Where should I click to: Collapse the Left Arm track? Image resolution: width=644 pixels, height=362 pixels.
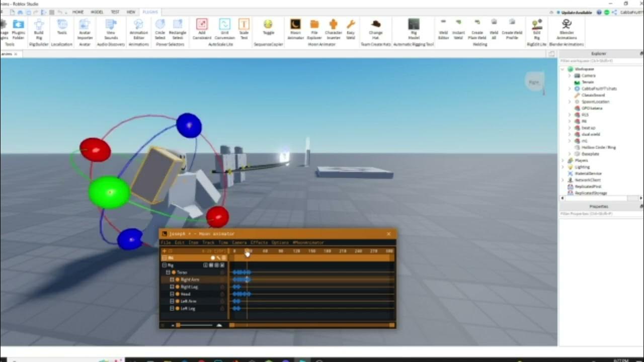(x=172, y=301)
